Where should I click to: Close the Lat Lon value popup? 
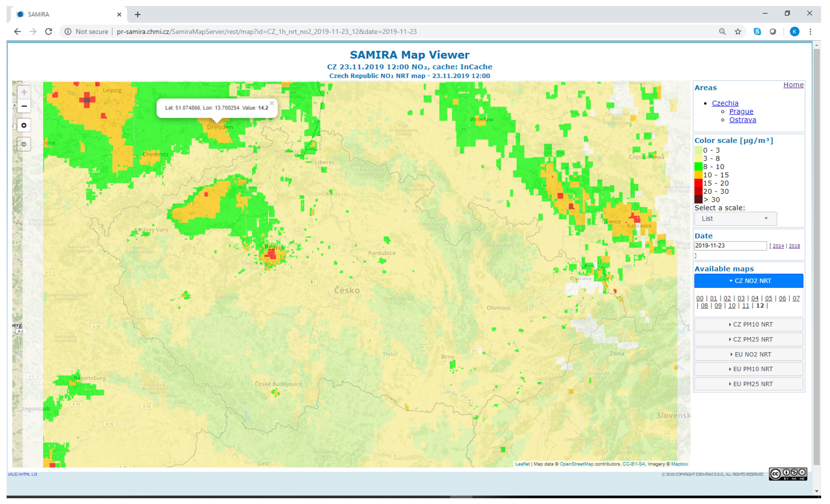(272, 103)
